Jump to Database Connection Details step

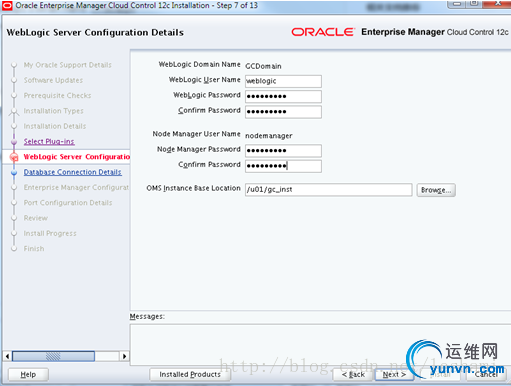pos(73,172)
